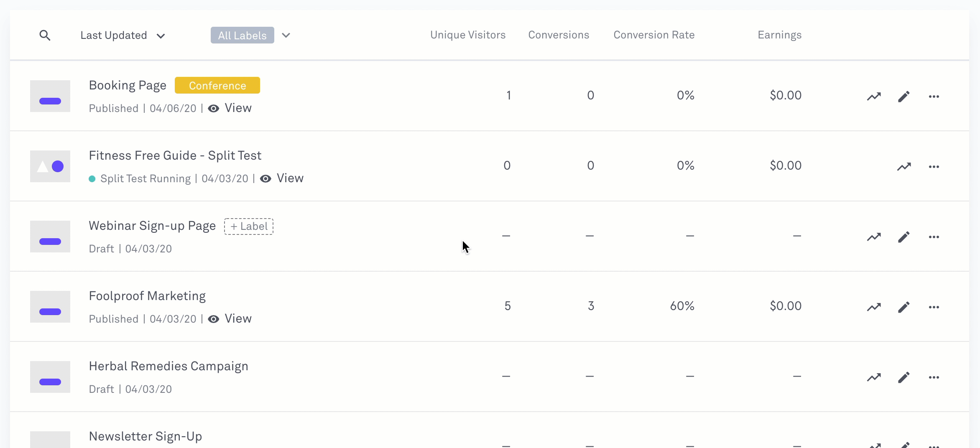980x448 pixels.
Task: Open the ellipsis menu for Webinar Sign-up Page
Action: click(934, 237)
